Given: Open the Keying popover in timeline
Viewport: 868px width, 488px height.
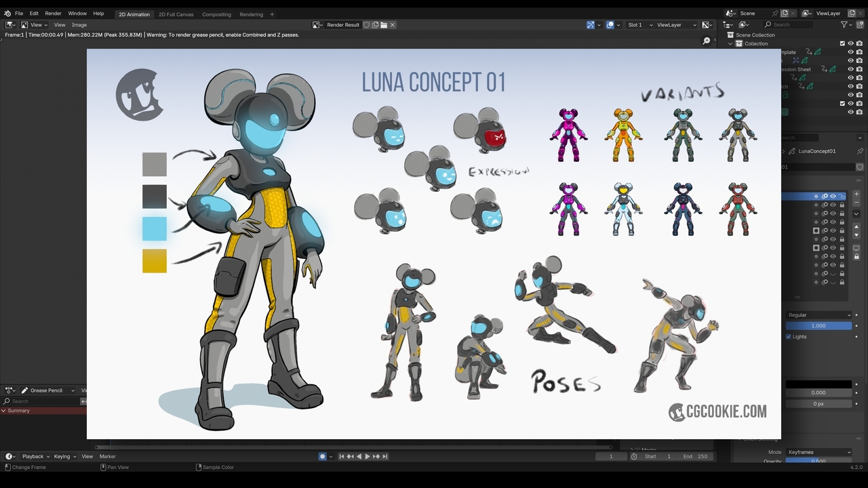Looking at the screenshot, I should coord(64,457).
